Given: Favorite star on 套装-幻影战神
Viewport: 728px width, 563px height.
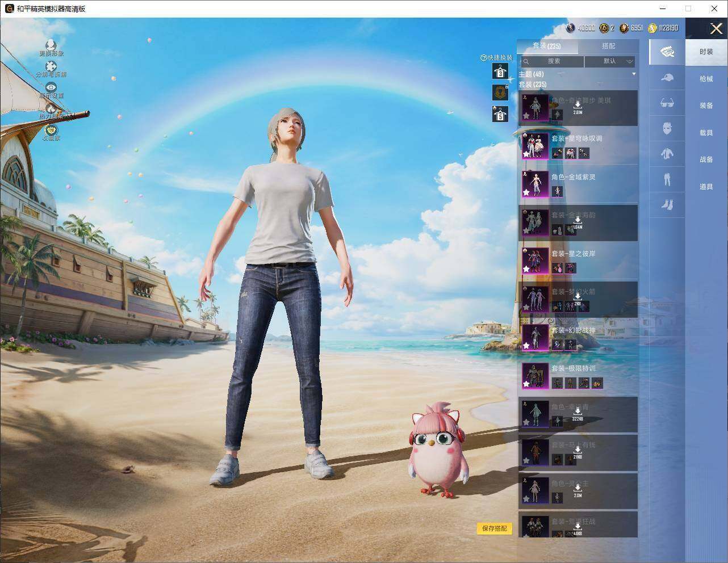Looking at the screenshot, I should (x=526, y=346).
